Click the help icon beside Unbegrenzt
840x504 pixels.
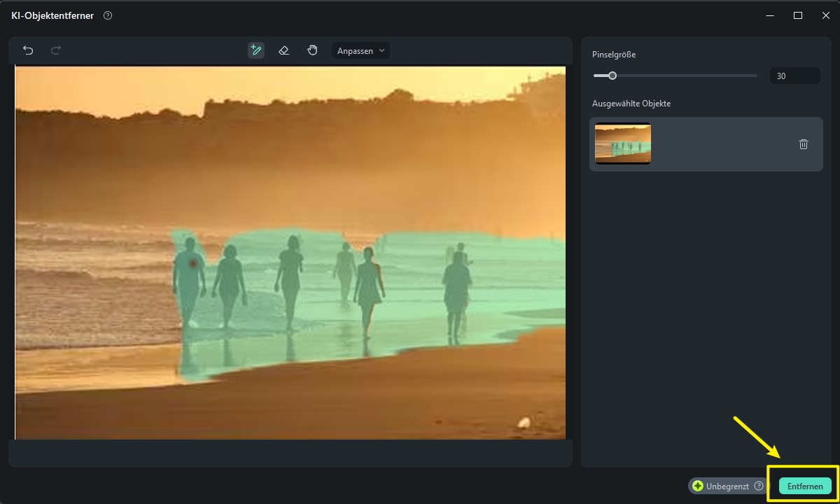(x=758, y=486)
